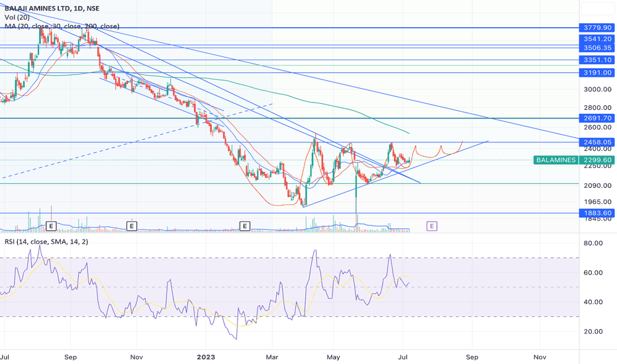The height and width of the screenshot is (364, 617).
Task: Click the 2800.00 price axis value
Action: (597, 107)
